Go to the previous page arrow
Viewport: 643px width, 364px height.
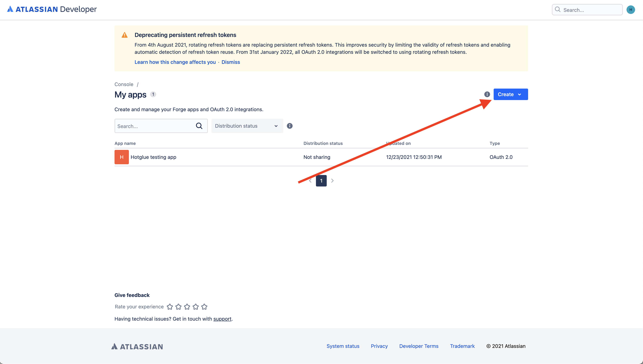tap(310, 181)
